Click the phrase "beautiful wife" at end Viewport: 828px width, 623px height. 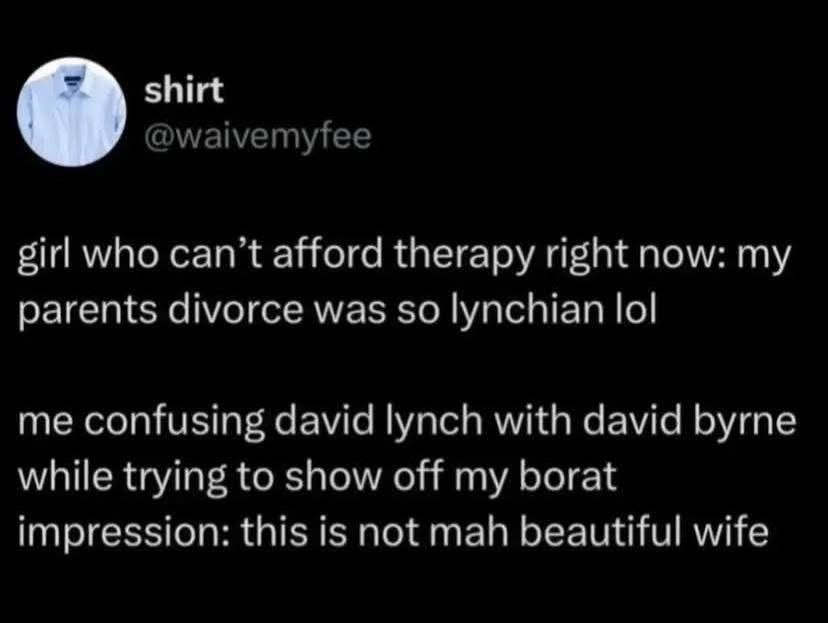[644, 531]
